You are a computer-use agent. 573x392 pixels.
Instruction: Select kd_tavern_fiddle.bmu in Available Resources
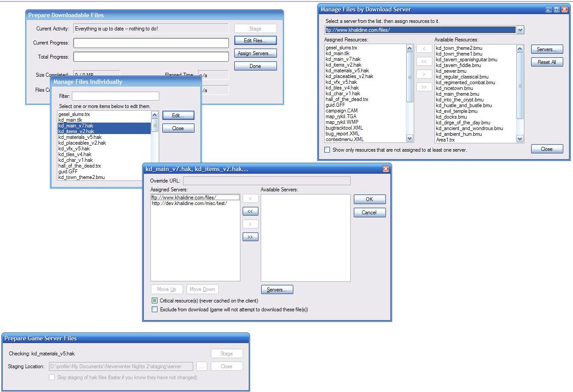pyautogui.click(x=458, y=65)
